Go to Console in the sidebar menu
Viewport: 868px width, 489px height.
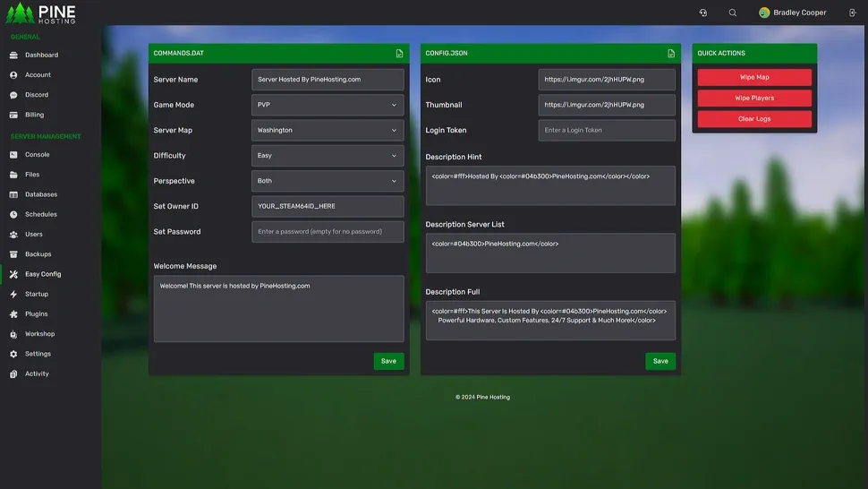point(37,155)
